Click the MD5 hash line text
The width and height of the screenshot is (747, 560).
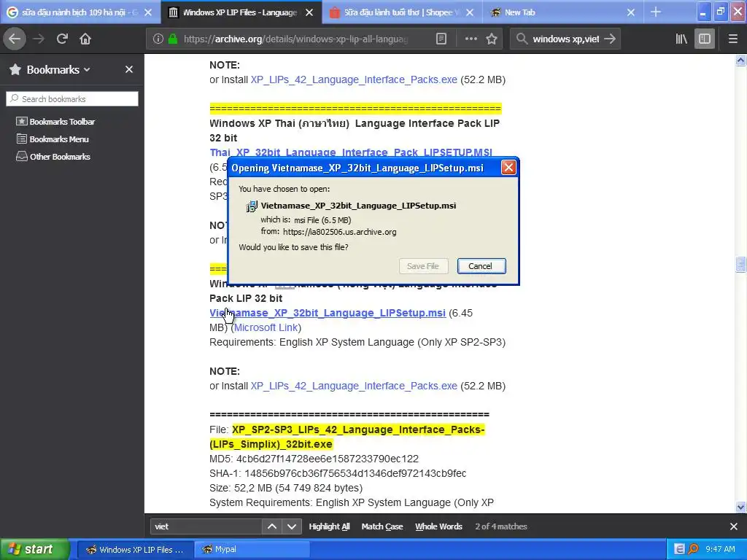tap(314, 459)
